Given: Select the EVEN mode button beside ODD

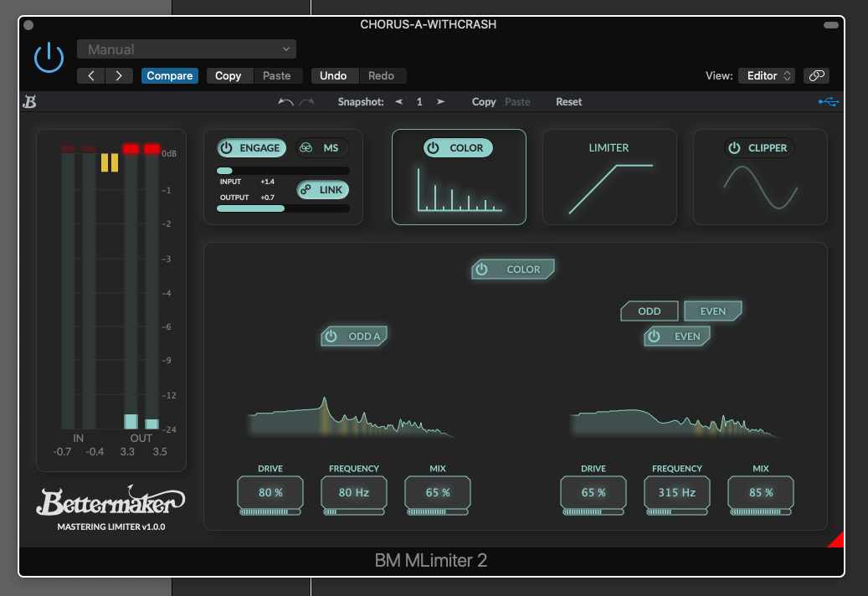Looking at the screenshot, I should [x=713, y=311].
